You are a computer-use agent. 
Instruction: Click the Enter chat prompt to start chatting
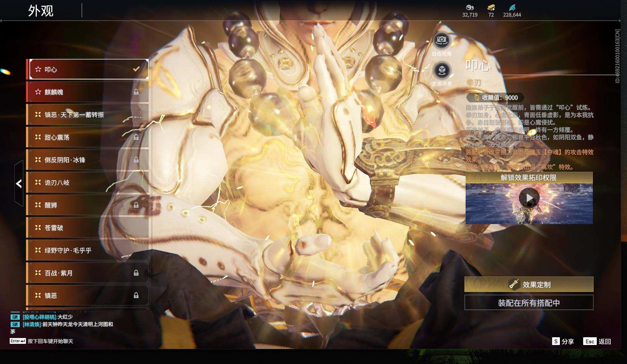coord(42,341)
